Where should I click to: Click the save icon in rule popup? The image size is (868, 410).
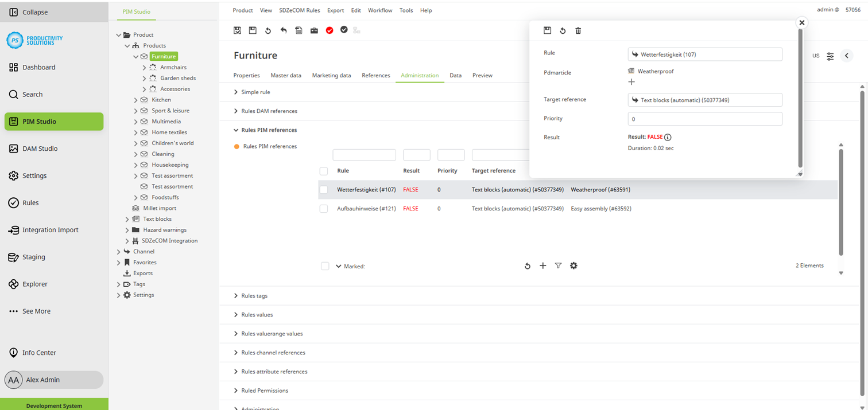coord(547,31)
